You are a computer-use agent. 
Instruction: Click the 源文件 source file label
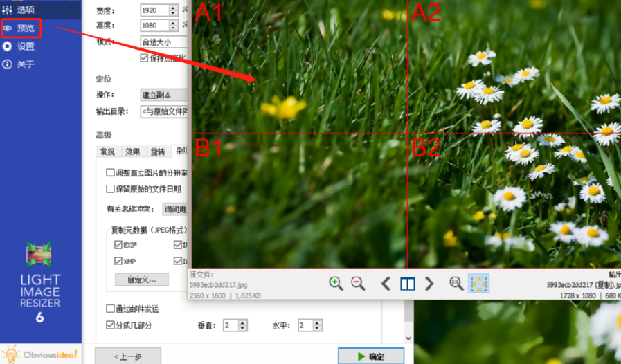201,274
